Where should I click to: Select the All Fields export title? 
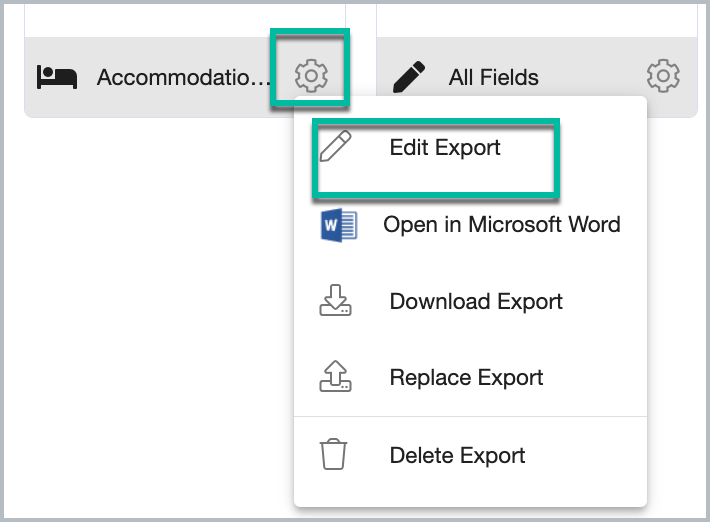(494, 77)
